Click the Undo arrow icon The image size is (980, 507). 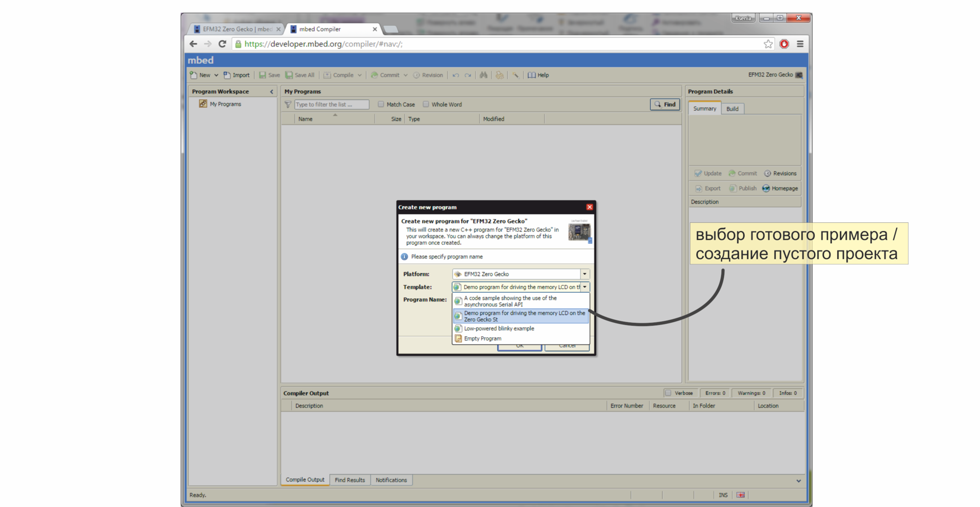coord(456,75)
